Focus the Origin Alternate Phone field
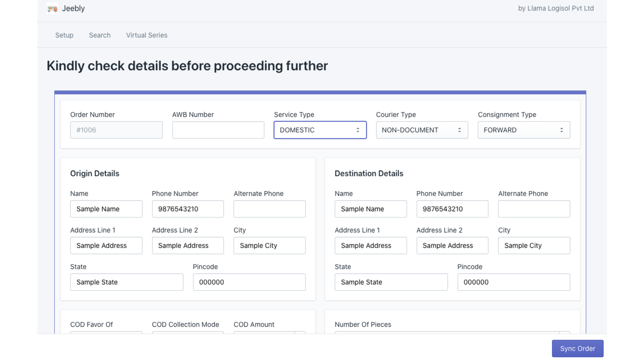The height and width of the screenshot is (362, 644). click(269, 209)
